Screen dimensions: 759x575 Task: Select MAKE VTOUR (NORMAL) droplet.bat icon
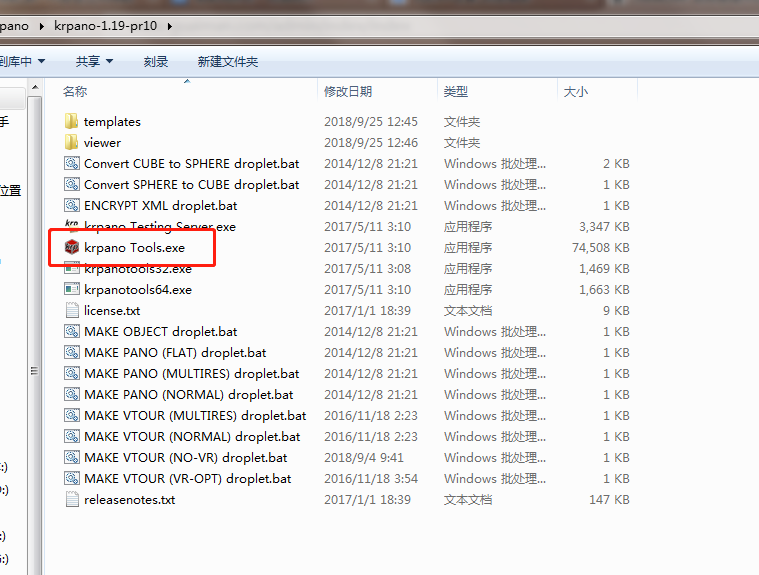point(72,436)
